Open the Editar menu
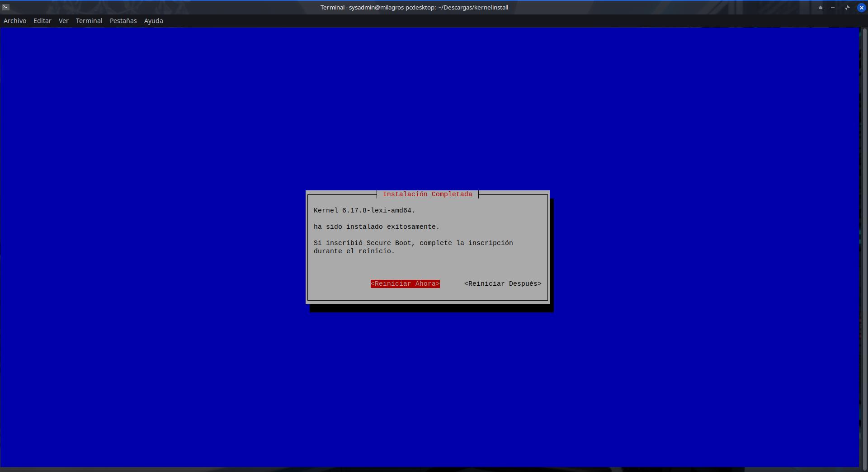The image size is (868, 472). (x=42, y=21)
